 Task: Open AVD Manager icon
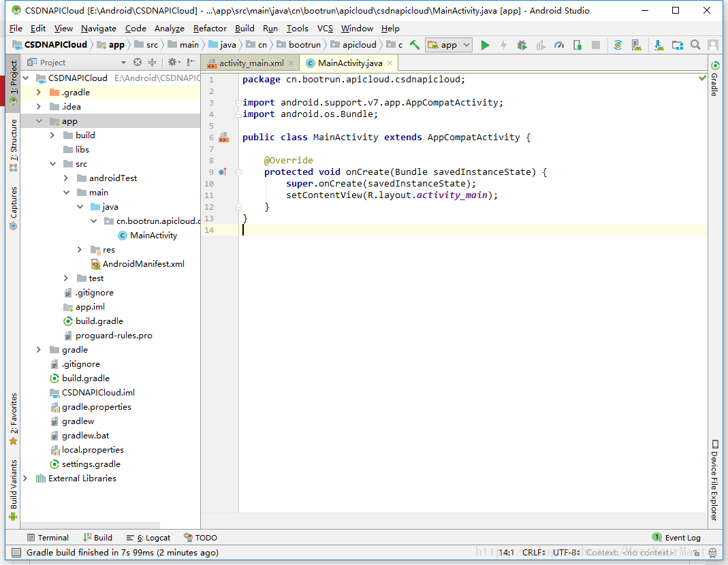[637, 45]
